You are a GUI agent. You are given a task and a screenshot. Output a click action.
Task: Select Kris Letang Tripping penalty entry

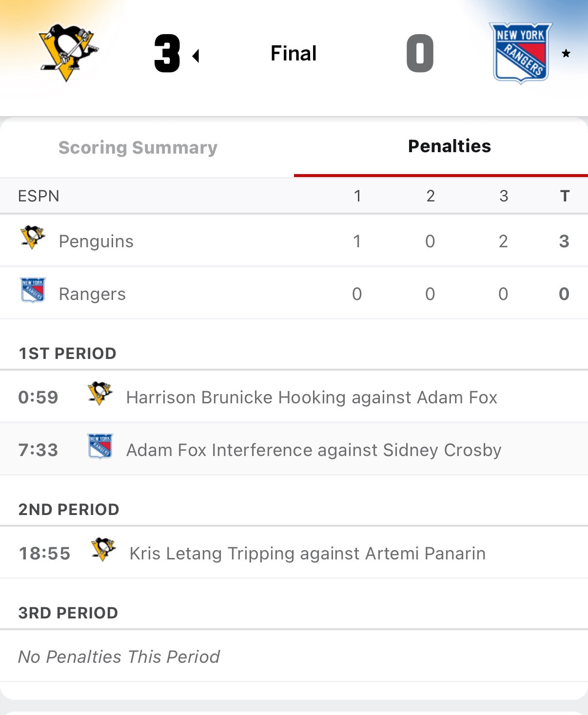point(307,554)
